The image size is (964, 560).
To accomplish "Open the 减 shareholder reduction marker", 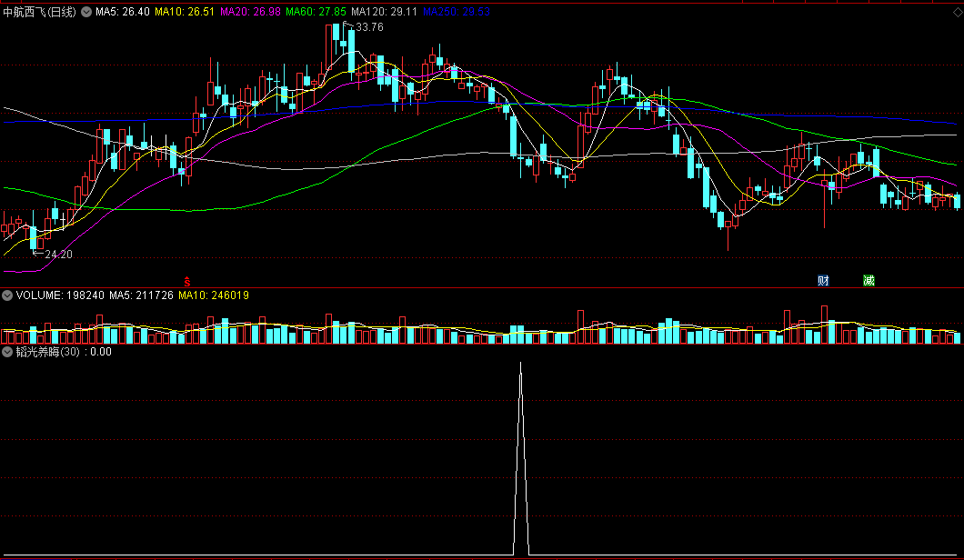I will coord(869,281).
